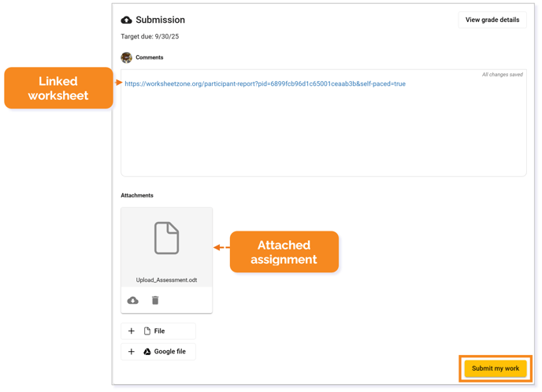
Task: Open View grade details
Action: pos(492,20)
